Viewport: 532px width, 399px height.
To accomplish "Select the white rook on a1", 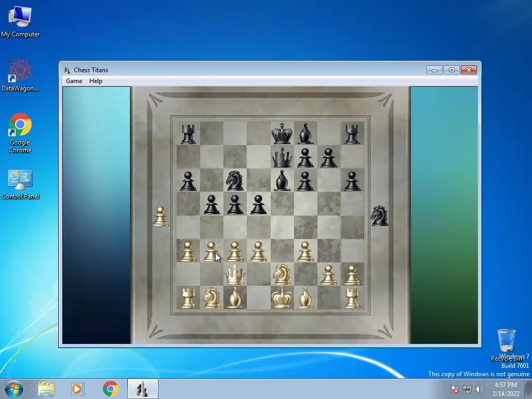I will point(188,298).
